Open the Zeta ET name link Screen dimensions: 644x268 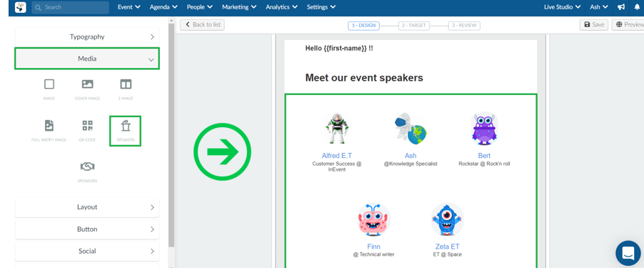click(447, 247)
